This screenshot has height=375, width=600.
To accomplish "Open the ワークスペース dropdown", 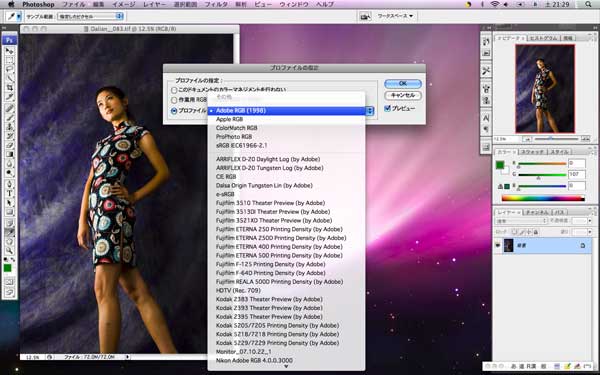I will (396, 16).
